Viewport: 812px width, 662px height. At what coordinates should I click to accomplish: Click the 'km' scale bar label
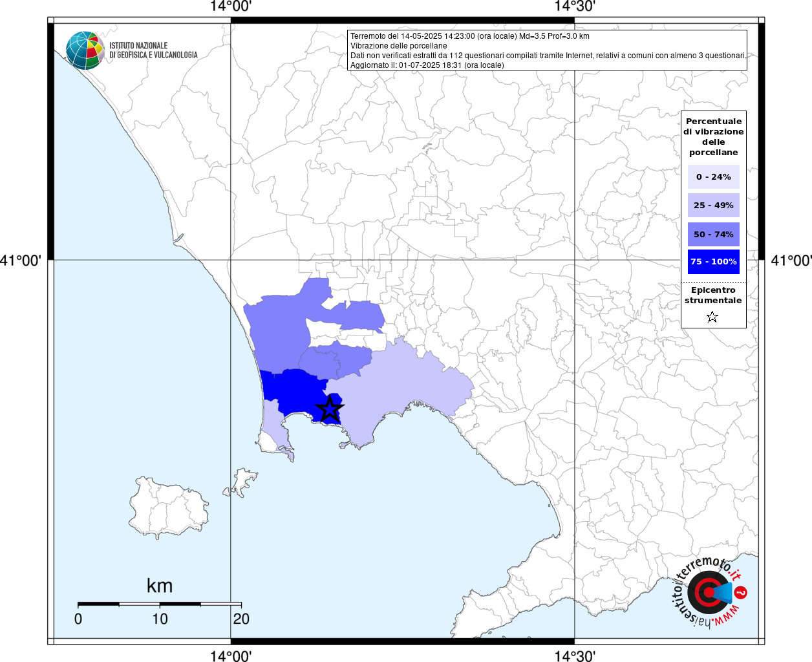pyautogui.click(x=160, y=585)
